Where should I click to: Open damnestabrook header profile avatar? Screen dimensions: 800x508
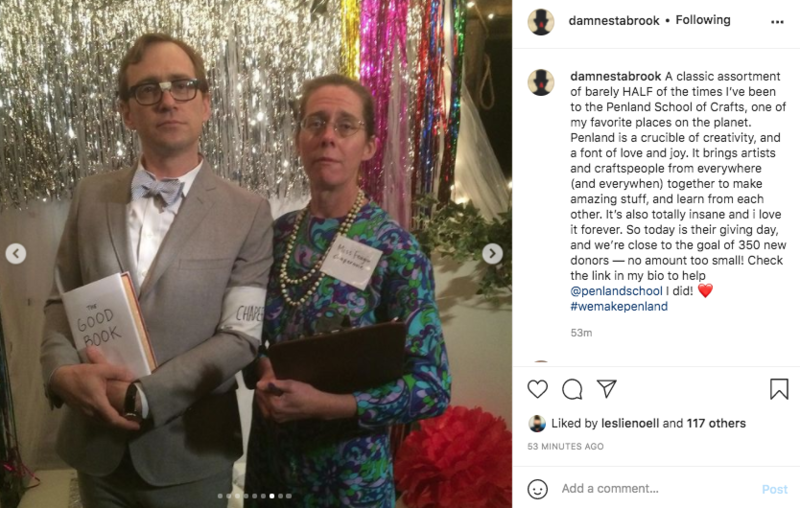[x=541, y=22]
